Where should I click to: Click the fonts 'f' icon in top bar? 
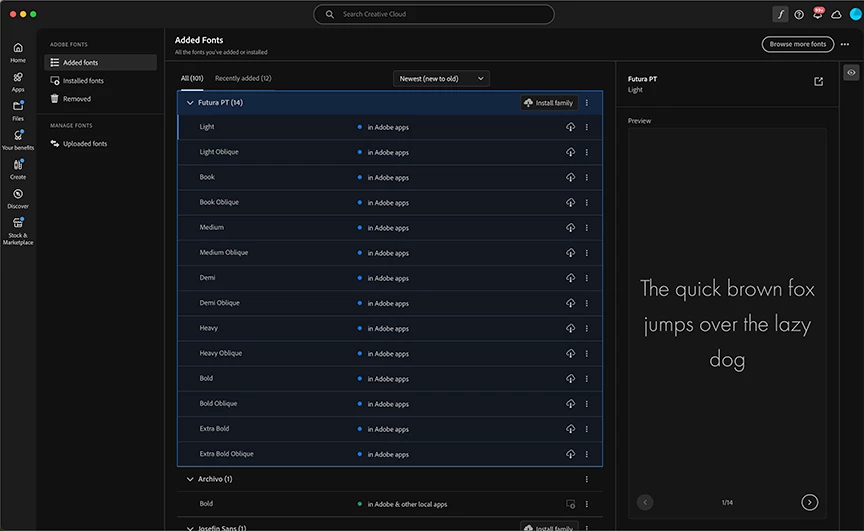780,14
